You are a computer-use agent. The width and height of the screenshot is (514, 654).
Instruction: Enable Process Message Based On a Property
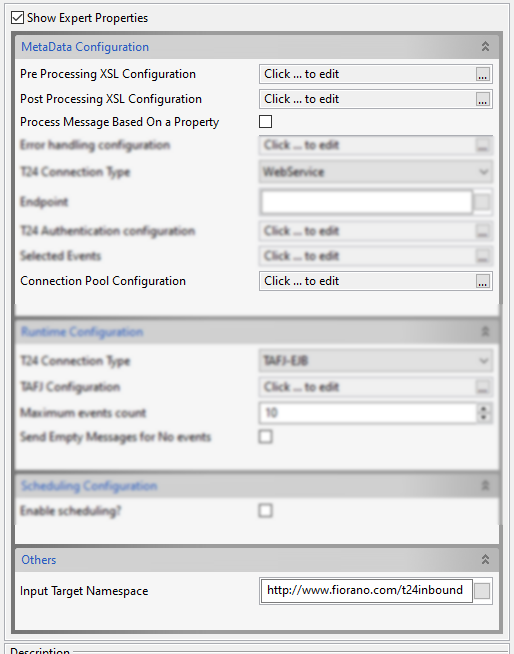265,122
